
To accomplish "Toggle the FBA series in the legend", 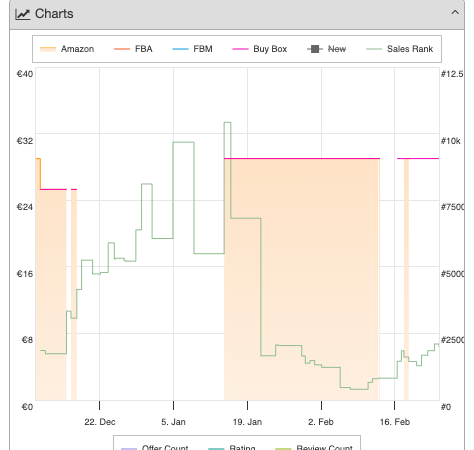I will click(x=133, y=49).
